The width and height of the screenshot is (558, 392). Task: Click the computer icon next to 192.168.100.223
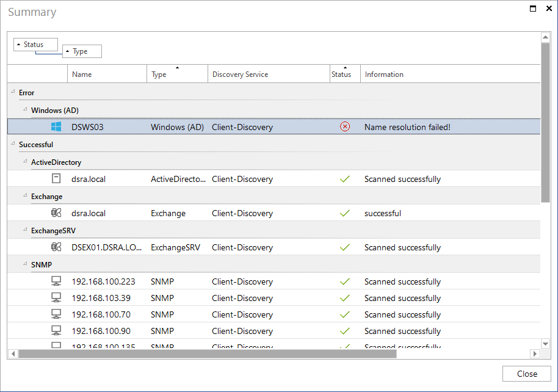pos(56,281)
